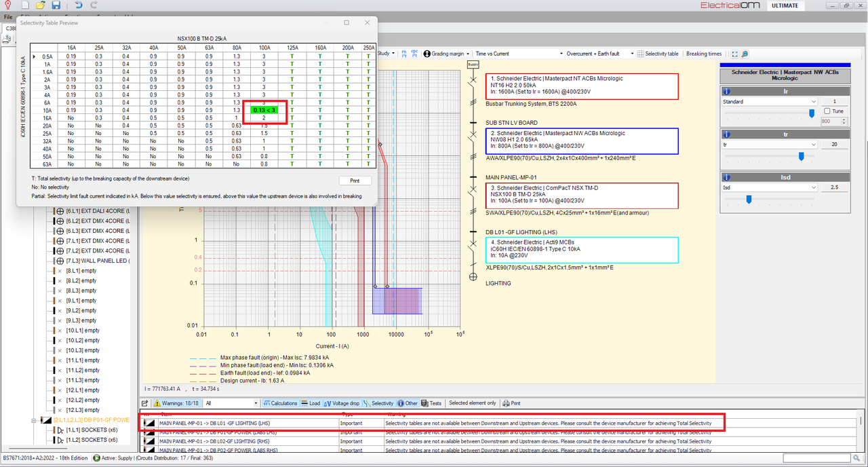Toggle the Calculations warnings filter
The width and height of the screenshot is (868, 467).
pos(280,403)
